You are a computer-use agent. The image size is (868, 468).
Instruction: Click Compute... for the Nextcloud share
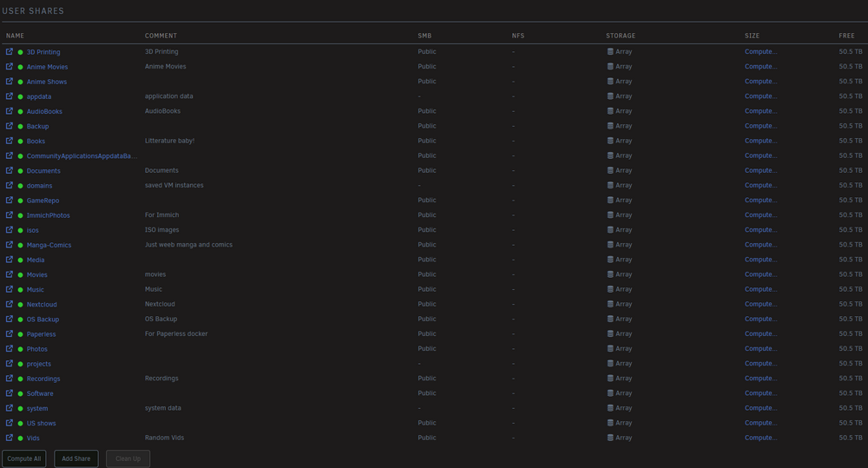coord(760,304)
